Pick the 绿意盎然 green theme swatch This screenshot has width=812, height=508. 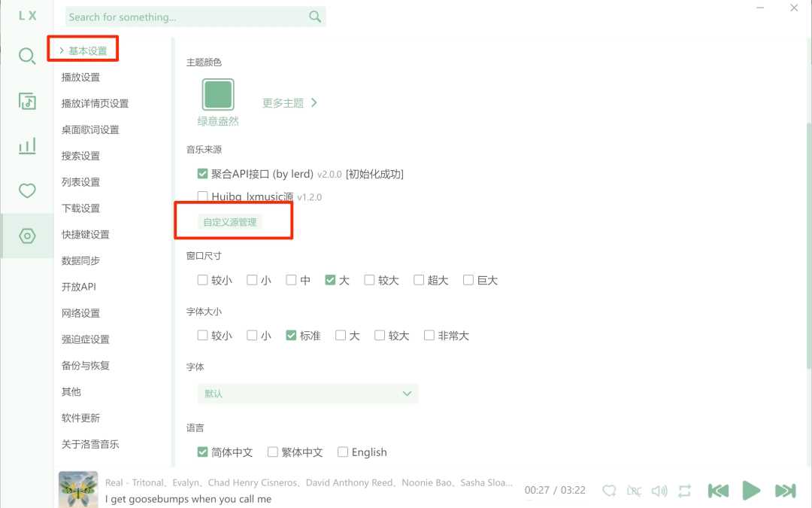[x=218, y=94]
